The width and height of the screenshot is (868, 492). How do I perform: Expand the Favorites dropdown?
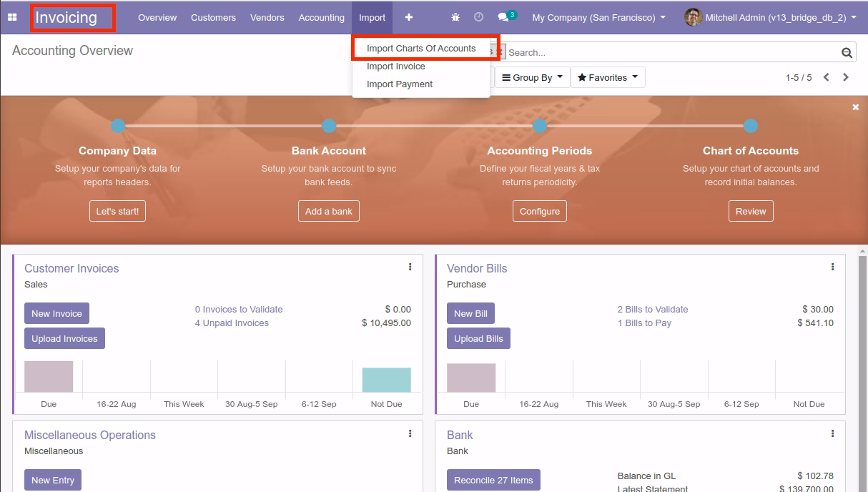608,77
